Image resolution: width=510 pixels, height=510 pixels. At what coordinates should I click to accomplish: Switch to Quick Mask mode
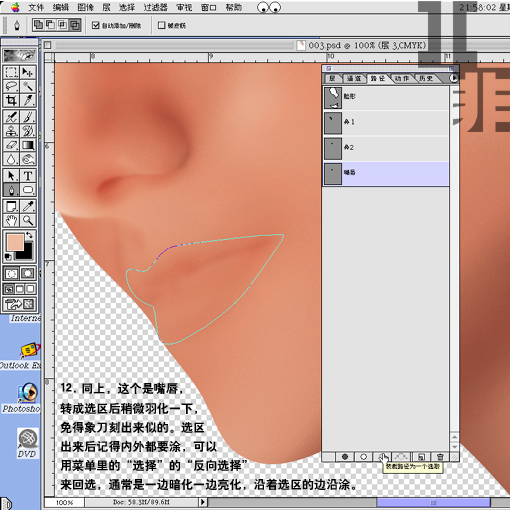pyautogui.click(x=28, y=274)
